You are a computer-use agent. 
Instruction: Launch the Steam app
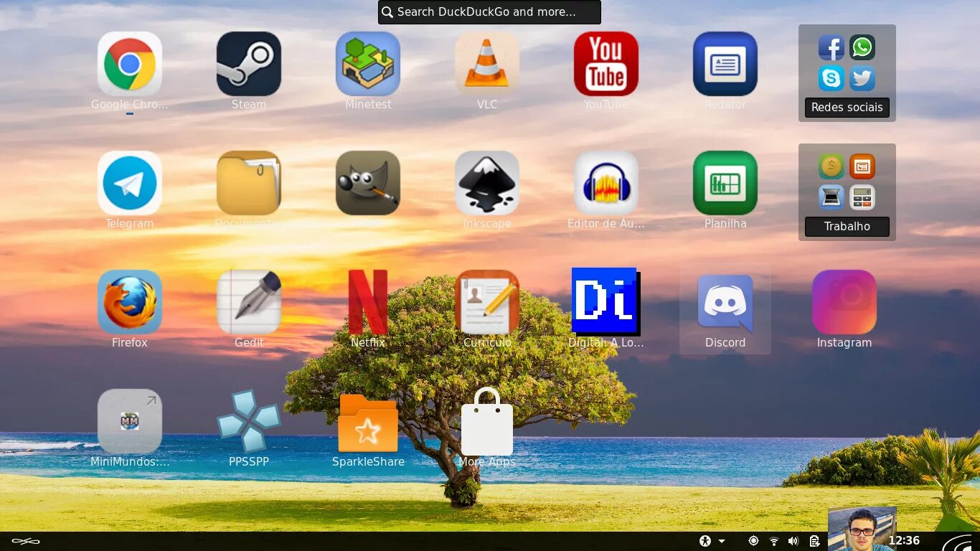[x=249, y=64]
